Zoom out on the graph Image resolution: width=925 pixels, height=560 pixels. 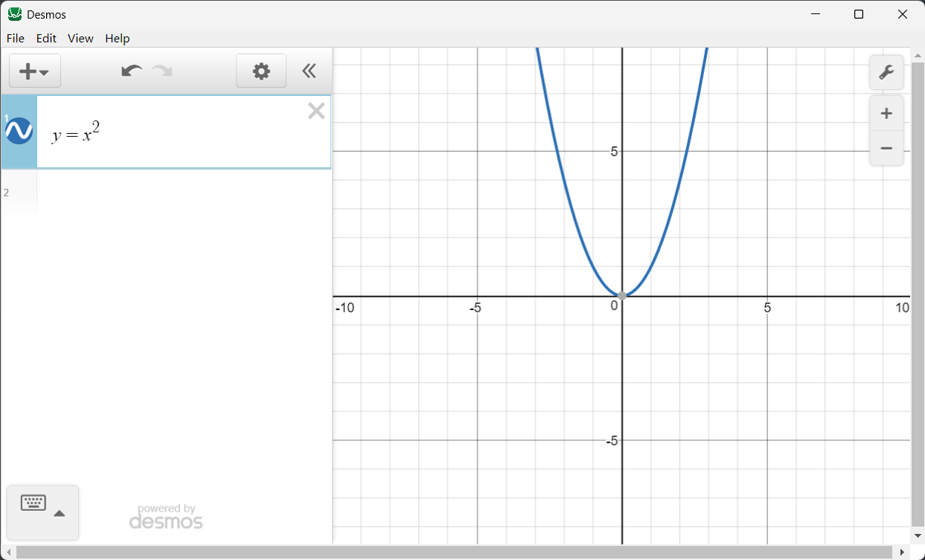[886, 148]
